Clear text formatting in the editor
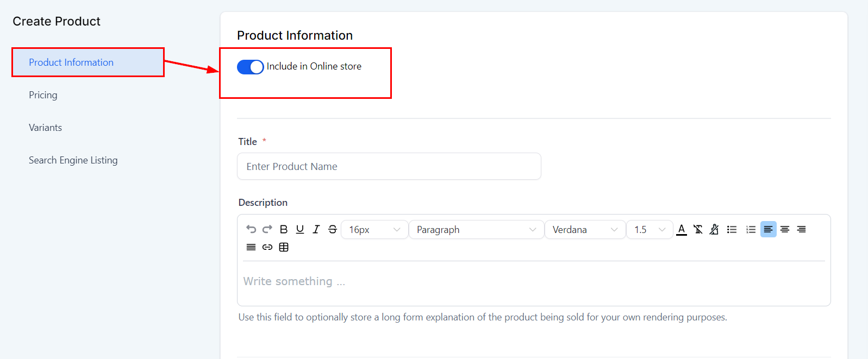The image size is (868, 359). coord(698,229)
